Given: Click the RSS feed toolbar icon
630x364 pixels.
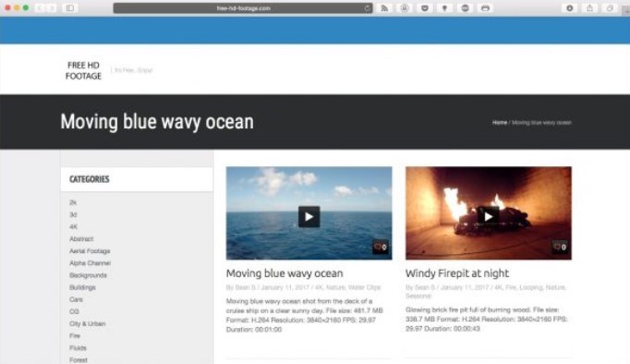Looking at the screenshot, I should click(x=384, y=8).
